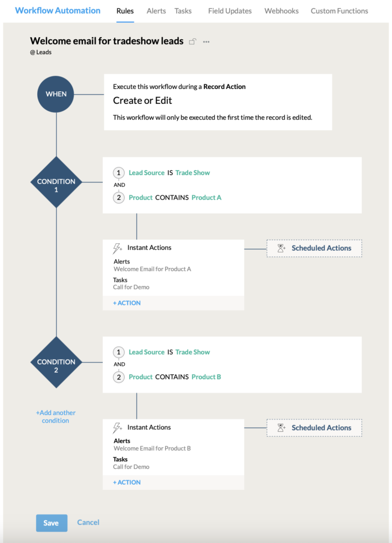Select the Condition 1 diamond node
Screen dimensions: 392x543
56,182
